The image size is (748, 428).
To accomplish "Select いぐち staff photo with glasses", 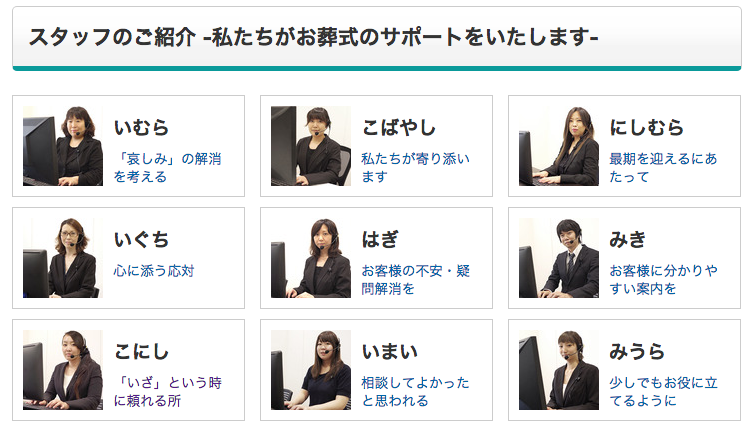I will 62,258.
